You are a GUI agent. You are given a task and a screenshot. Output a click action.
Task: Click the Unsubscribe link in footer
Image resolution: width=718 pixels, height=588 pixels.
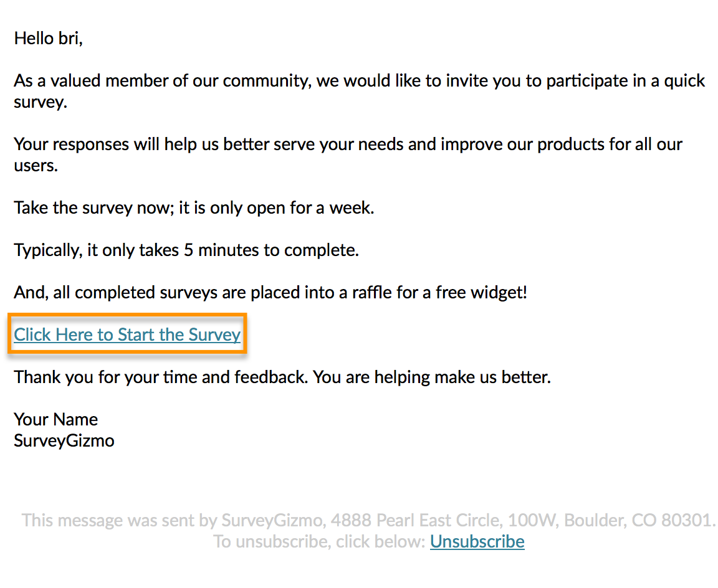pos(477,541)
